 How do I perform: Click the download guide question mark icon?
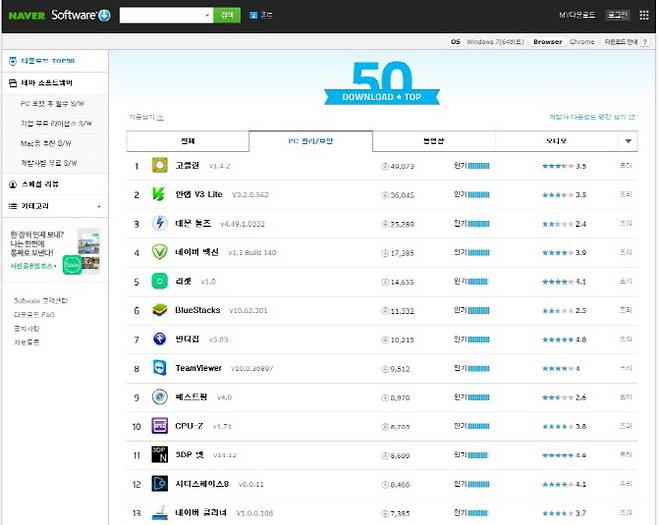click(645, 42)
